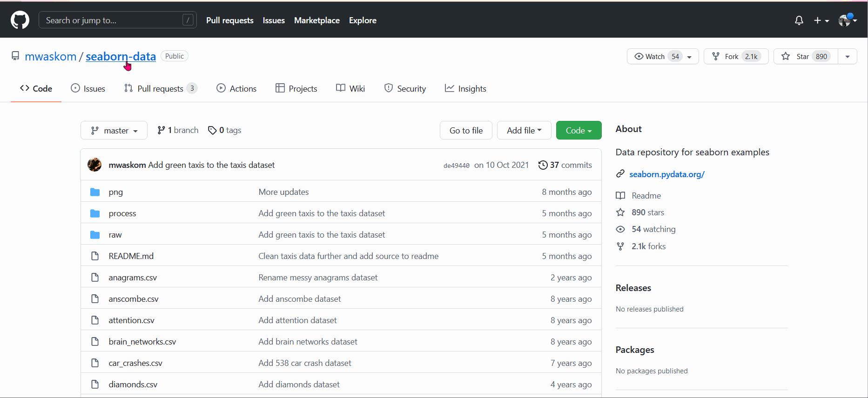Click Go to file button
The image size is (868, 398).
pos(466,130)
